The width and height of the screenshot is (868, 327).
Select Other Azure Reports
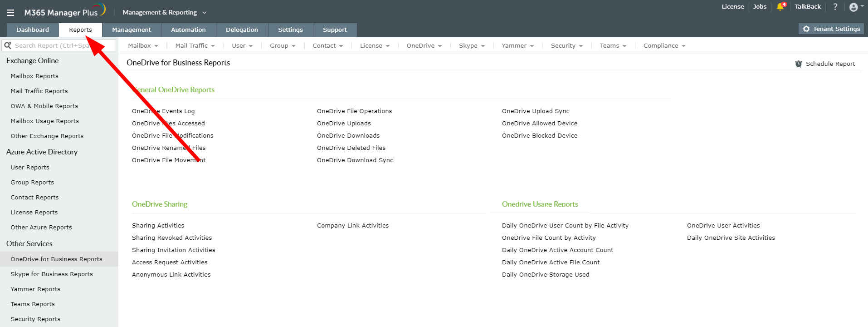(41, 228)
